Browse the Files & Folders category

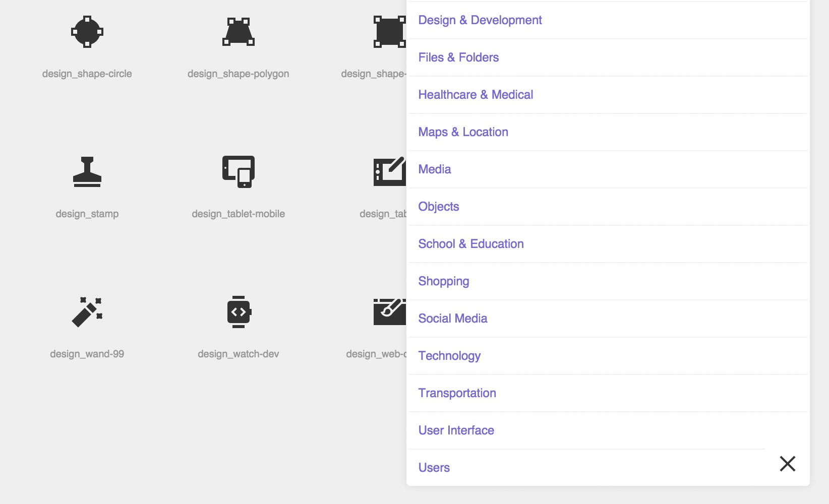(x=458, y=57)
